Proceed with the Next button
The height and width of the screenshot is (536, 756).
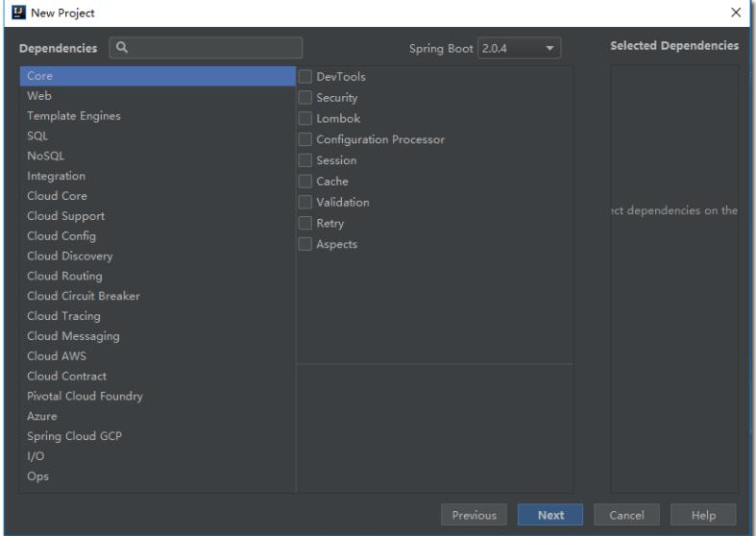pyautogui.click(x=550, y=515)
